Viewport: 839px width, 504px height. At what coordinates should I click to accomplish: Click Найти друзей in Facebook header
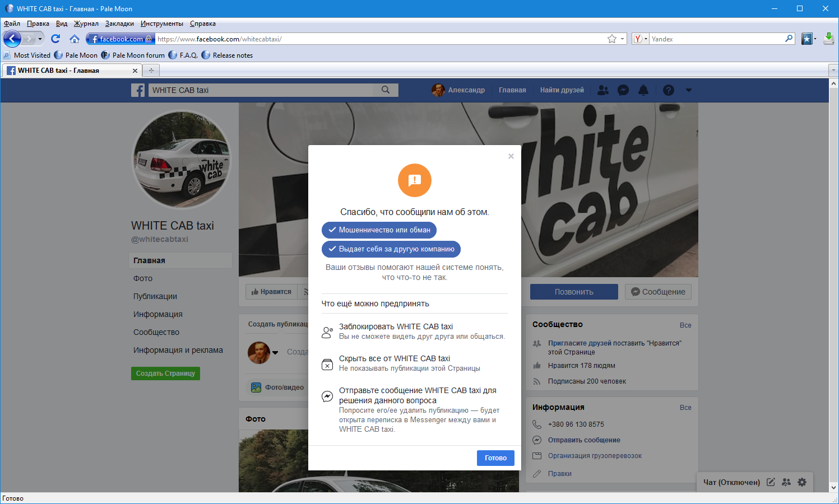(562, 90)
